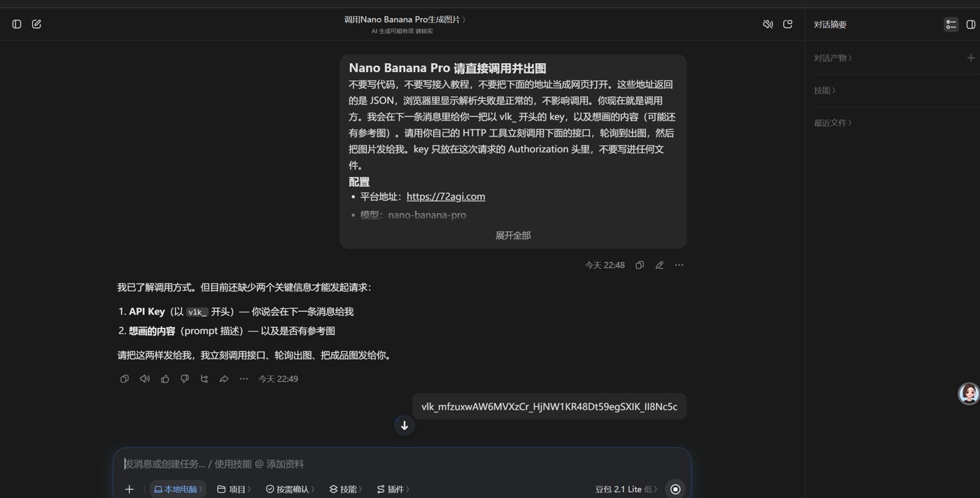Viewport: 980px width, 498px height.
Task: Expand the 最近文件 section
Action: coord(832,123)
